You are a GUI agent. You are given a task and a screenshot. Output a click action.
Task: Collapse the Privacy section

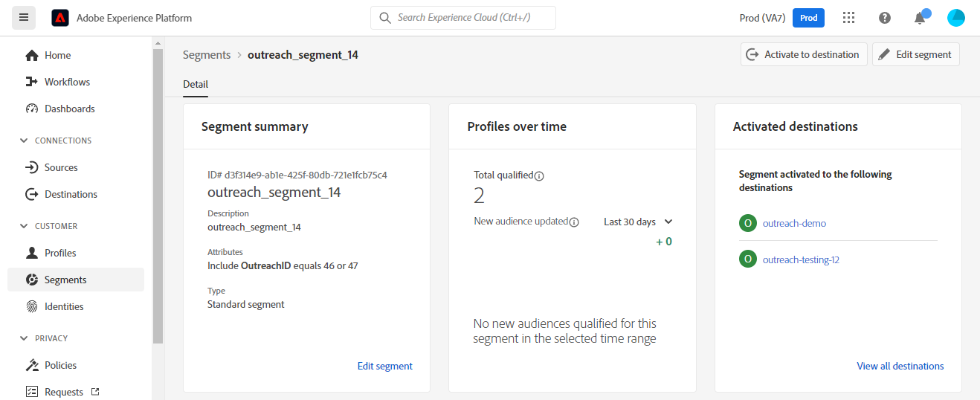[x=23, y=338]
